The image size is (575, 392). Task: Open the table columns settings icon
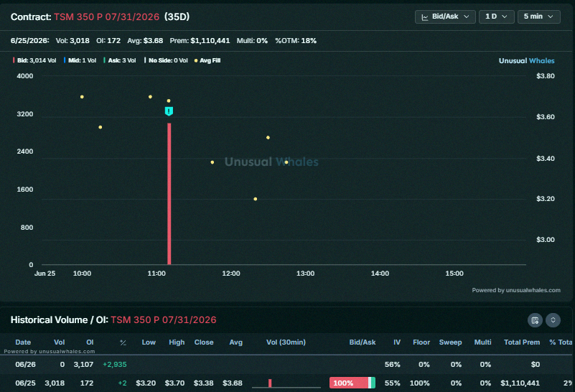[535, 320]
